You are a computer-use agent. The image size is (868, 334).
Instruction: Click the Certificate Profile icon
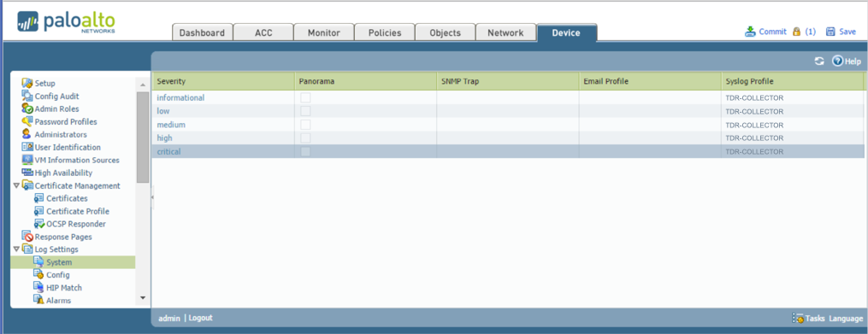pos(38,211)
